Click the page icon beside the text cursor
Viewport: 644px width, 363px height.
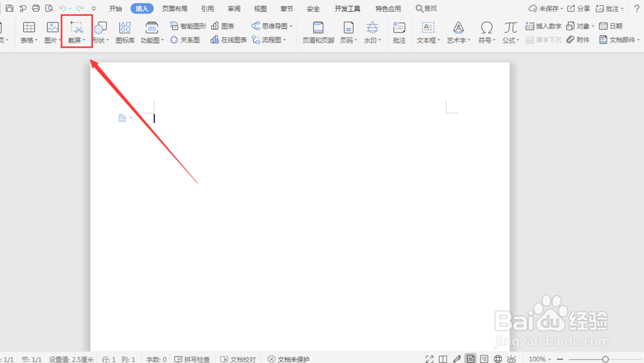[122, 118]
